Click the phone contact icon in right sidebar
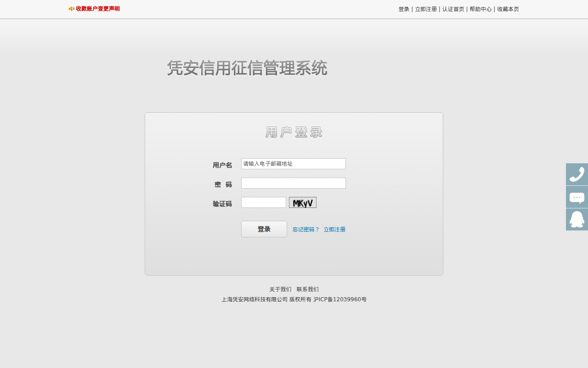 pos(577,174)
